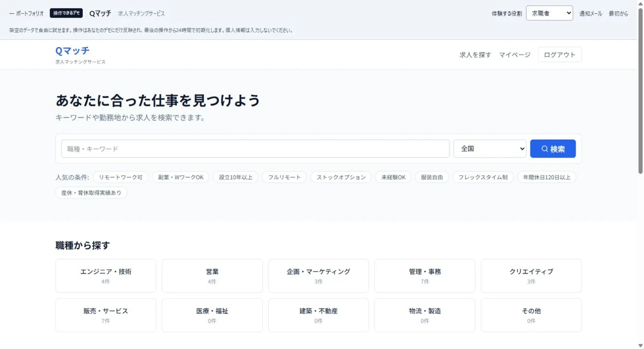This screenshot has width=644, height=349.
Task: Focus the 職種・キーワード search field
Action: click(x=255, y=149)
